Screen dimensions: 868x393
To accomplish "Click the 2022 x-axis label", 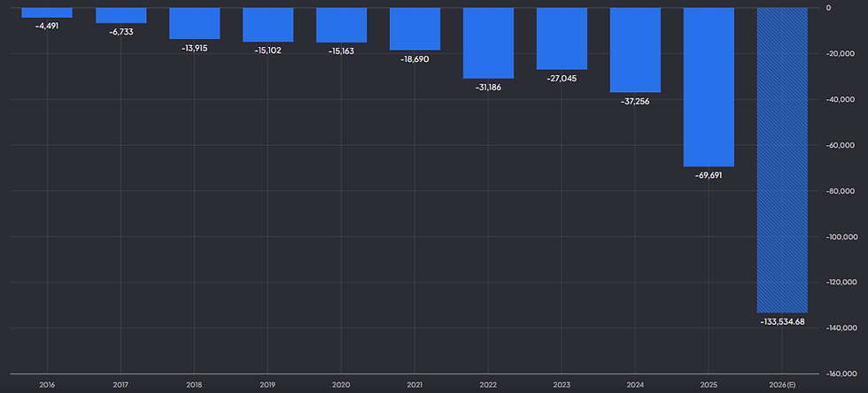I will click(488, 384).
